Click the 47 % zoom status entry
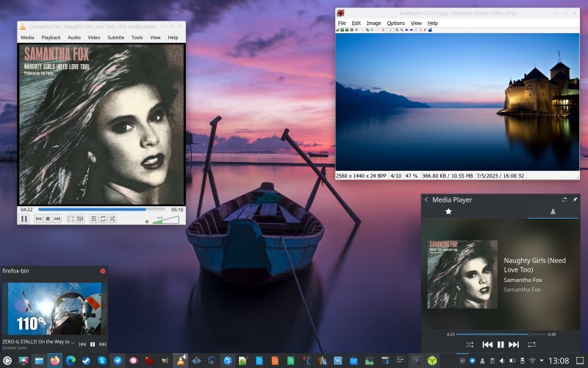Screen dimensions: 588x368 [x=412, y=176]
